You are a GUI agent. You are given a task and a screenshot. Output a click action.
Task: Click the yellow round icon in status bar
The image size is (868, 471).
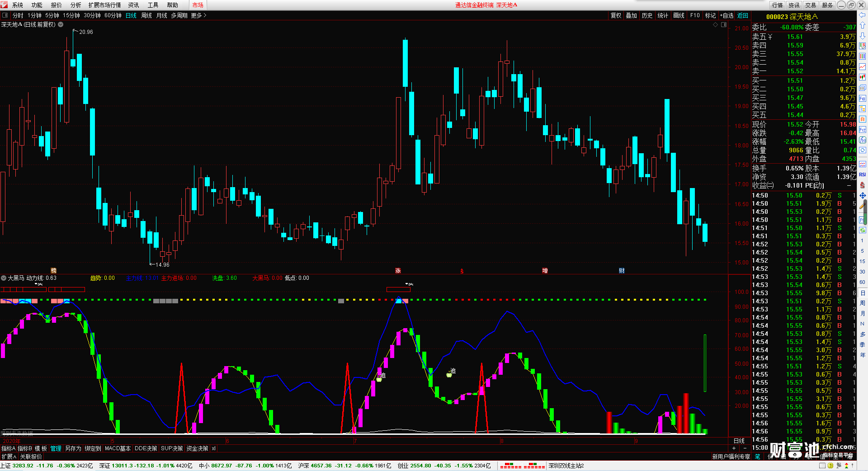point(830,466)
